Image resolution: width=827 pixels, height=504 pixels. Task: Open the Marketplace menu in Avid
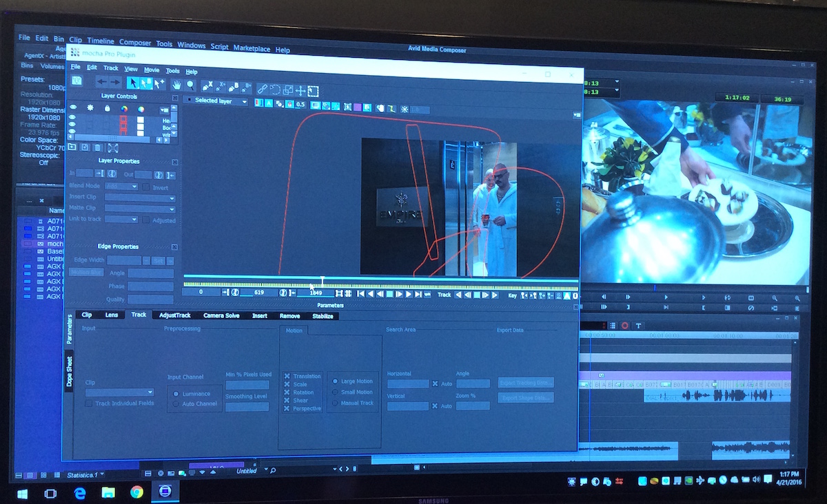[x=252, y=48]
